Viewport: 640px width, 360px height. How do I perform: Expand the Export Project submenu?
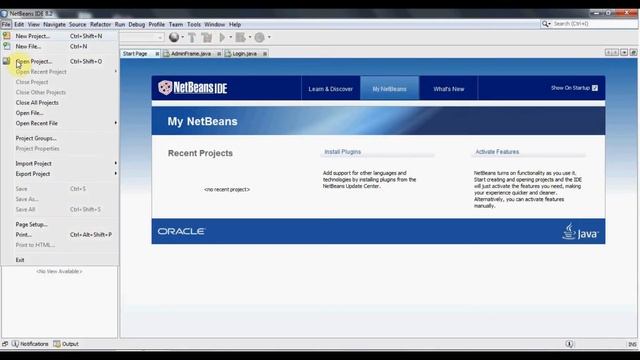116,173
